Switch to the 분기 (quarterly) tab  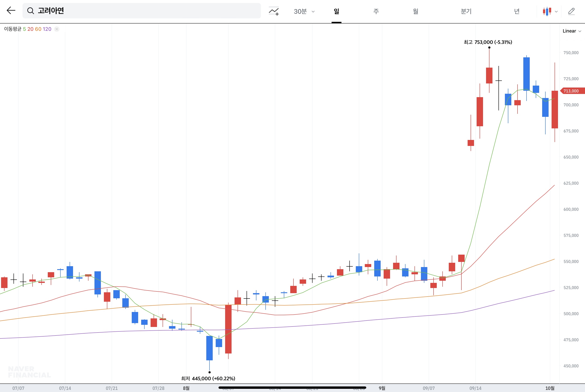coord(466,11)
